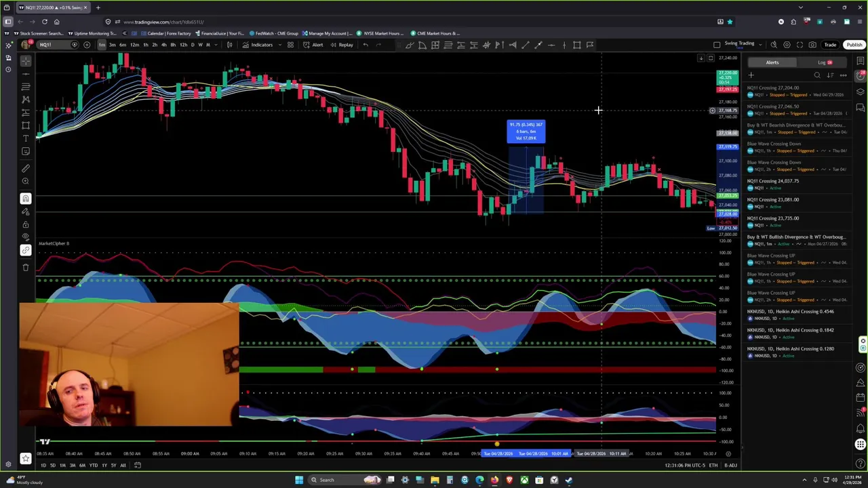Open the chart patterns tool
Image resolution: width=868 pixels, height=488 pixels.
point(26,99)
